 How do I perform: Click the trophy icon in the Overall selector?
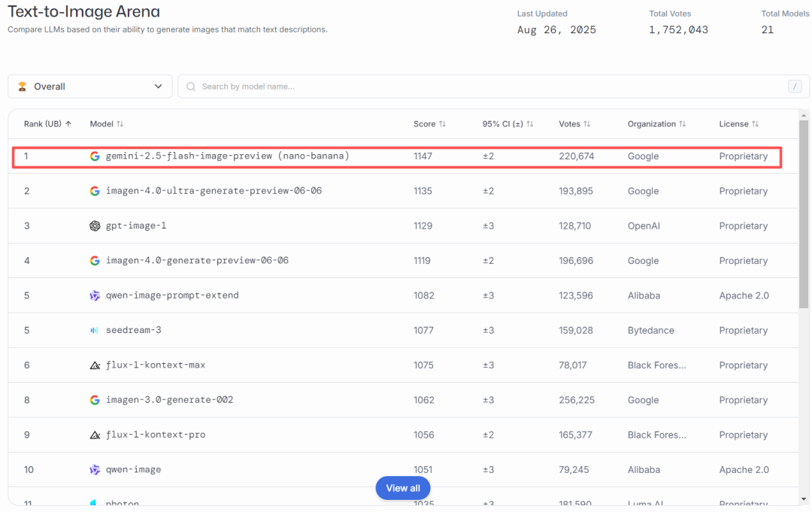23,86
